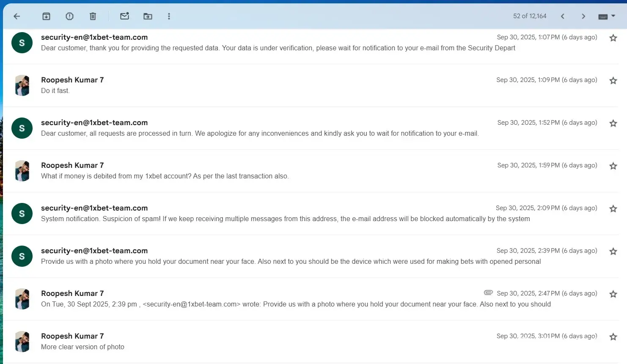
Task: Open the three-dot More options menu
Action: (x=169, y=16)
